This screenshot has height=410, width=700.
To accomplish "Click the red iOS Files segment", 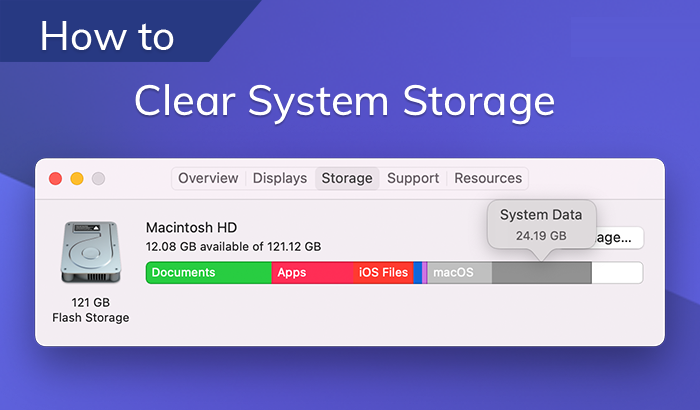I will click(x=383, y=272).
